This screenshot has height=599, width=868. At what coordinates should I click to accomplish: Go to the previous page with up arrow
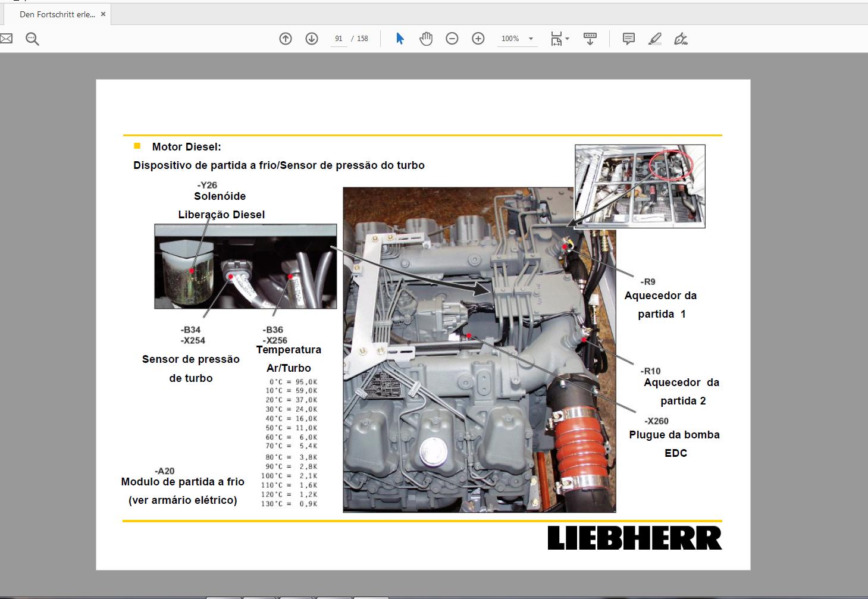[x=285, y=38]
